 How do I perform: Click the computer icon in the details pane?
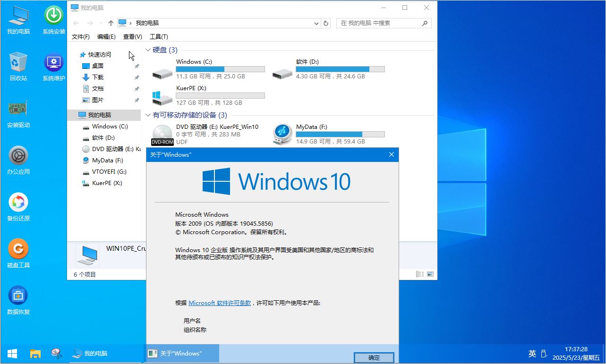(x=88, y=255)
